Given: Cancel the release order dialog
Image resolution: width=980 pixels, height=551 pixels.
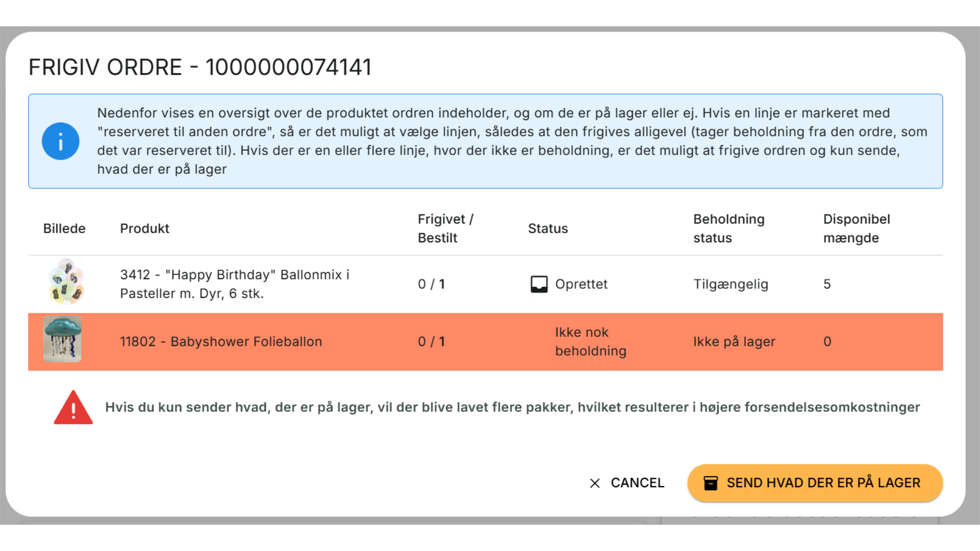Looking at the screenshot, I should (x=627, y=483).
